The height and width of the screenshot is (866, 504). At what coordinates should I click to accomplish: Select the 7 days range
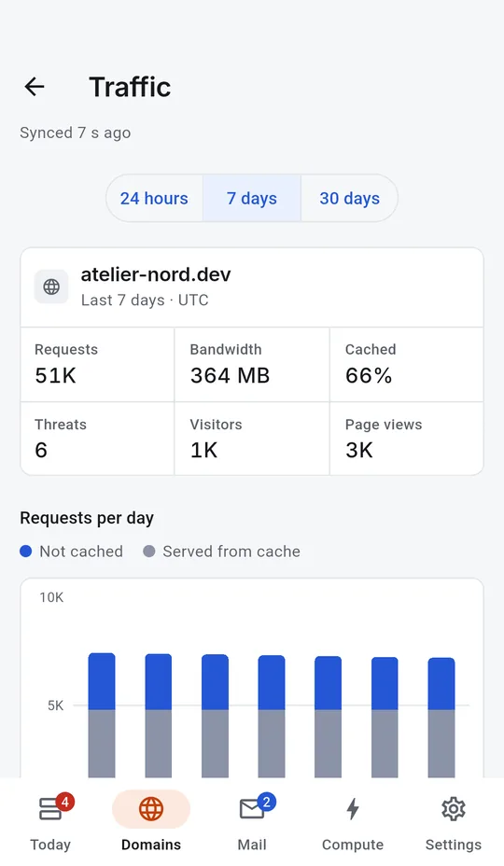pos(252,198)
